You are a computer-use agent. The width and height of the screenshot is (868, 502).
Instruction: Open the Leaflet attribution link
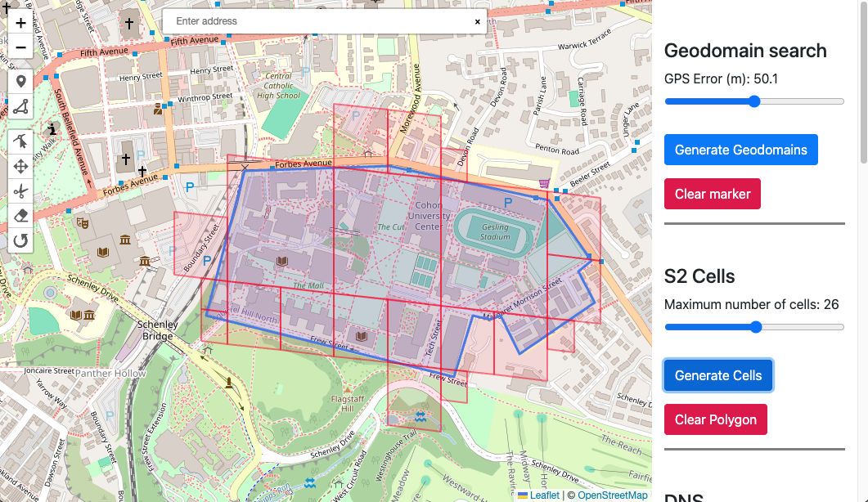click(544, 495)
